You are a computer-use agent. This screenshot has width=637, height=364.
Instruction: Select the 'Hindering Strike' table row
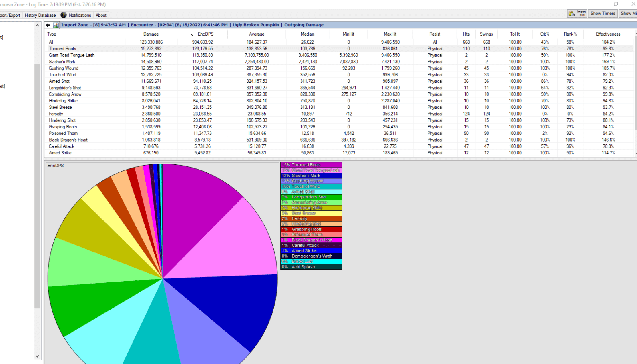340,101
